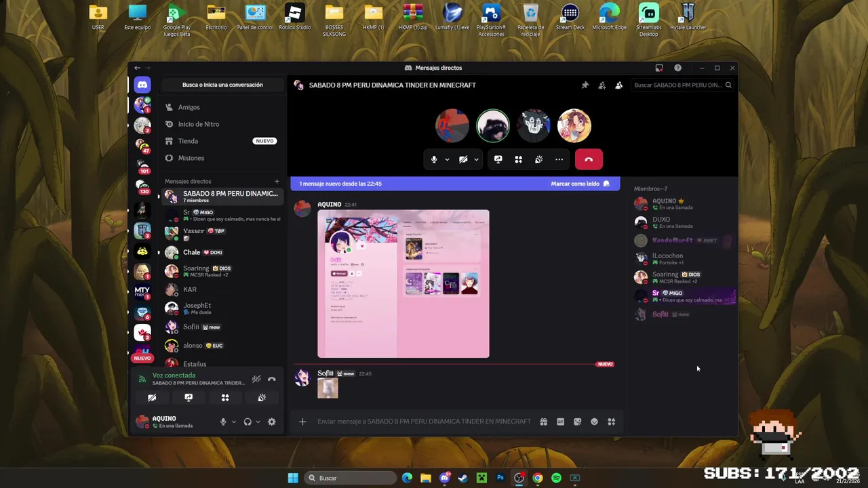Toggle microphone mute in call controls
Image resolution: width=868 pixels, height=488 pixels.
[434, 159]
